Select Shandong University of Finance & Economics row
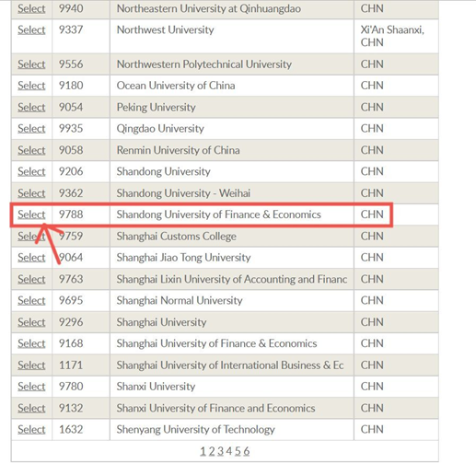The image size is (476, 475). point(31,214)
